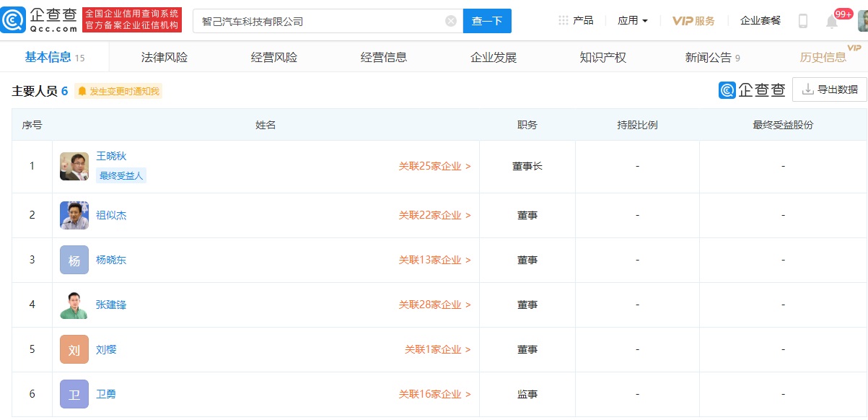Open 王晓秋 profile photo
Screen dimensions: 868x420
(x=74, y=166)
